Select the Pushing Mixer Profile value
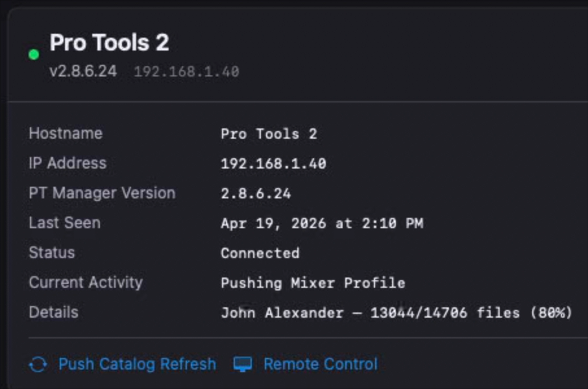This screenshot has width=588, height=389. [313, 283]
